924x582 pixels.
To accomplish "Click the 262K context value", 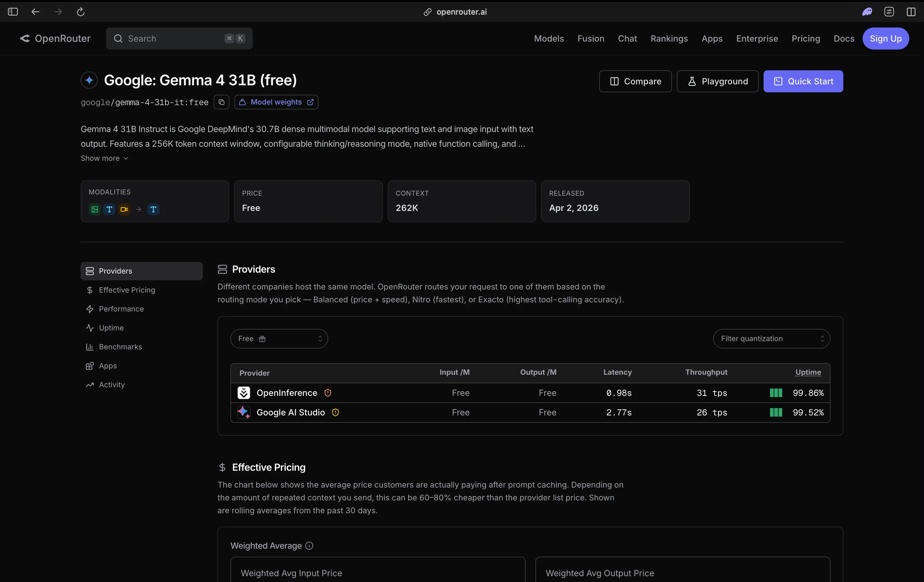I will point(407,208).
